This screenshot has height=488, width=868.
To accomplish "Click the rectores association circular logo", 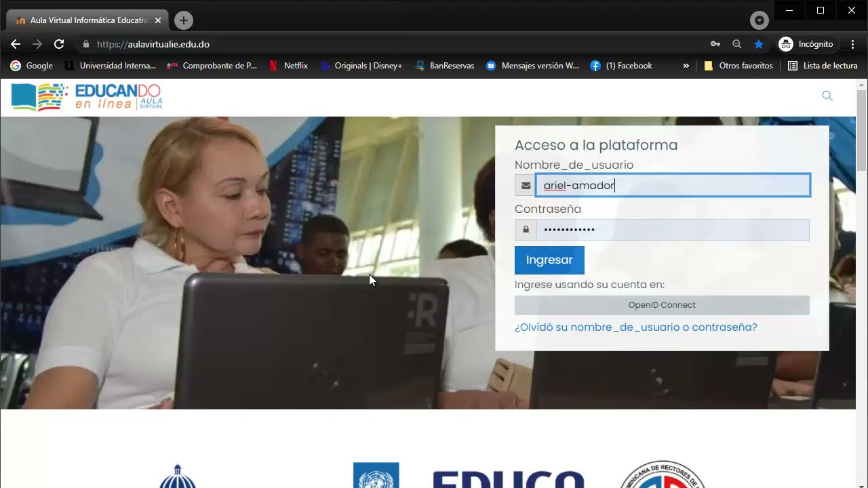I will point(663,474).
